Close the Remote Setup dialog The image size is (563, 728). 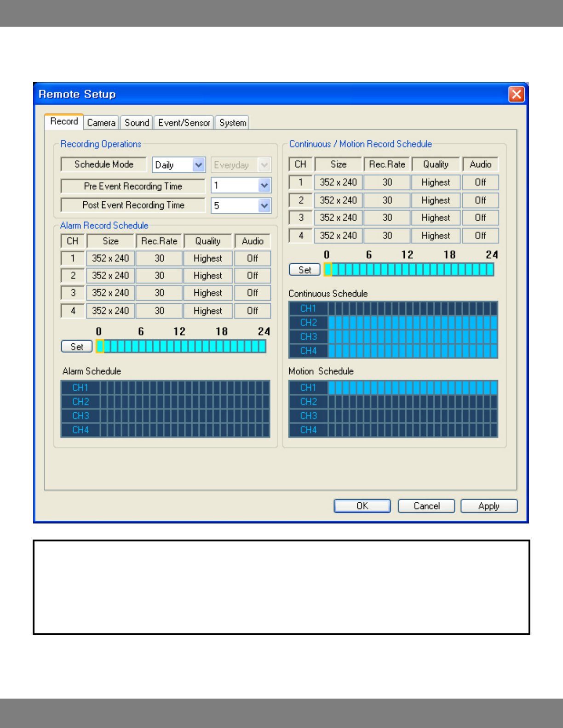[x=516, y=94]
